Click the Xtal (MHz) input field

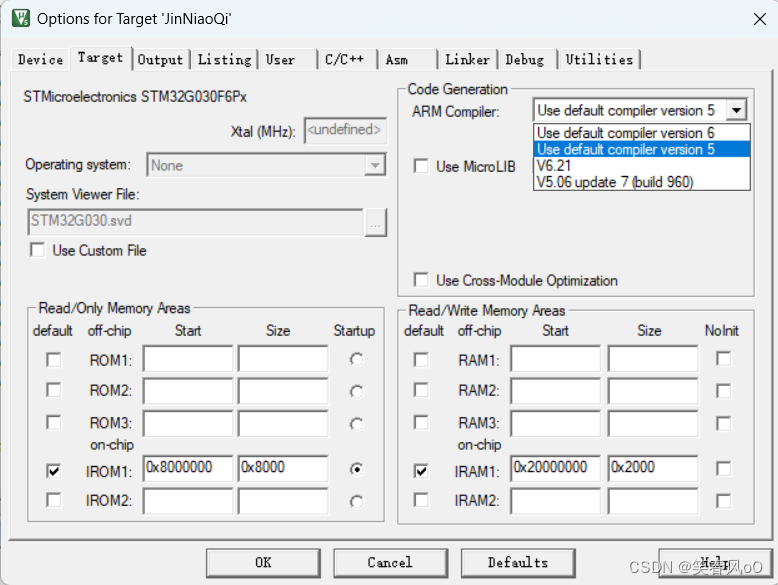click(x=345, y=130)
